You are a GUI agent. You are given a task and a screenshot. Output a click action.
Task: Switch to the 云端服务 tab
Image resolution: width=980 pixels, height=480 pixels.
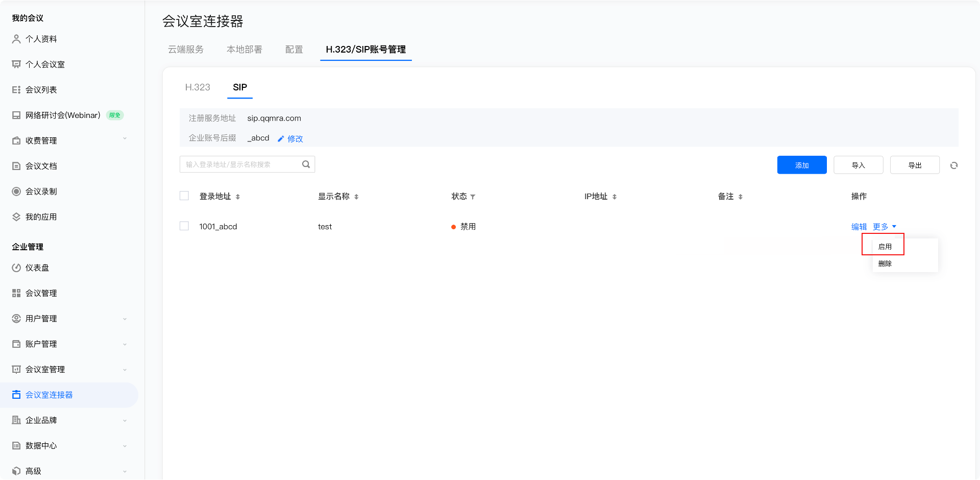(186, 50)
